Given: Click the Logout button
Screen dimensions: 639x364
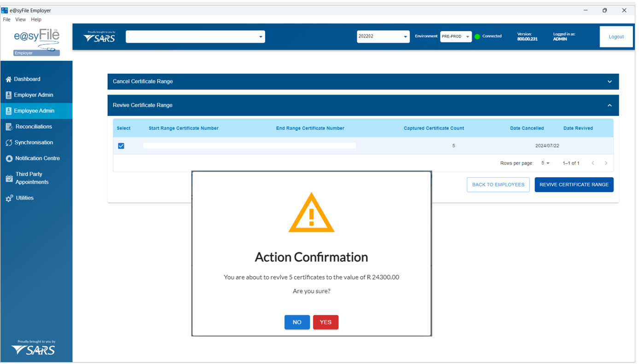Looking at the screenshot, I should [616, 37].
